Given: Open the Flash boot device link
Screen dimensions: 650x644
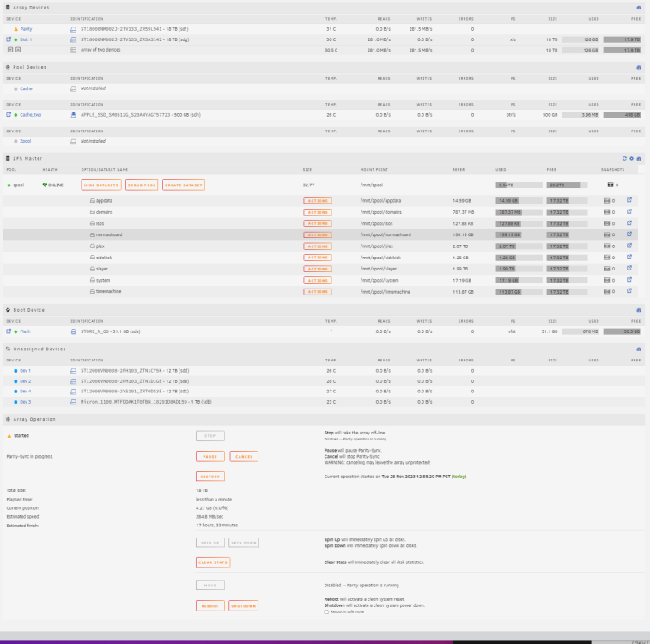Looking at the screenshot, I should (25, 332).
